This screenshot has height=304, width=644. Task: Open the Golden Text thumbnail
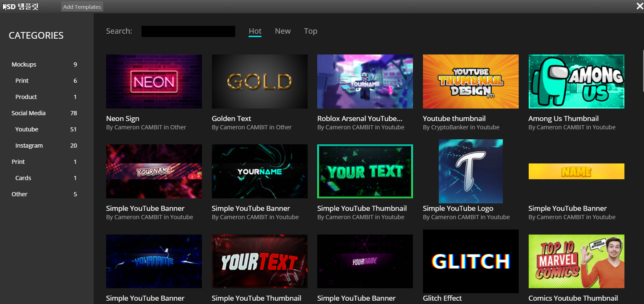260,82
